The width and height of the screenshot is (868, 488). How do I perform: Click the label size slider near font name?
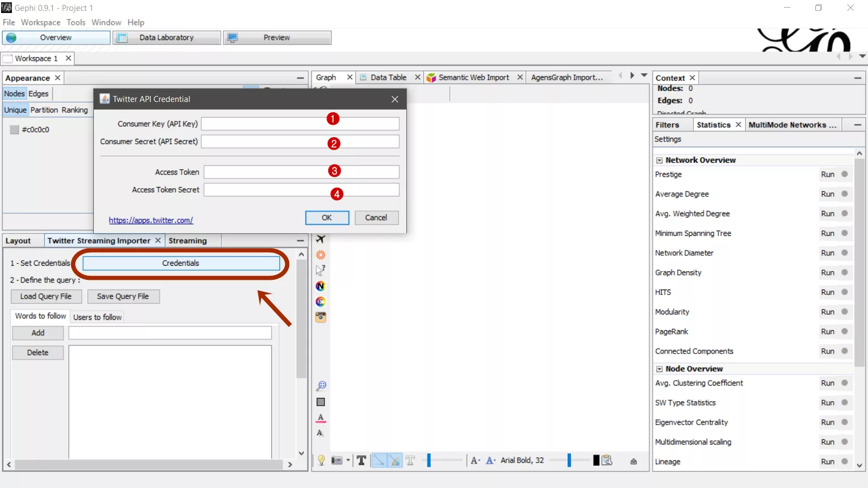569,460
